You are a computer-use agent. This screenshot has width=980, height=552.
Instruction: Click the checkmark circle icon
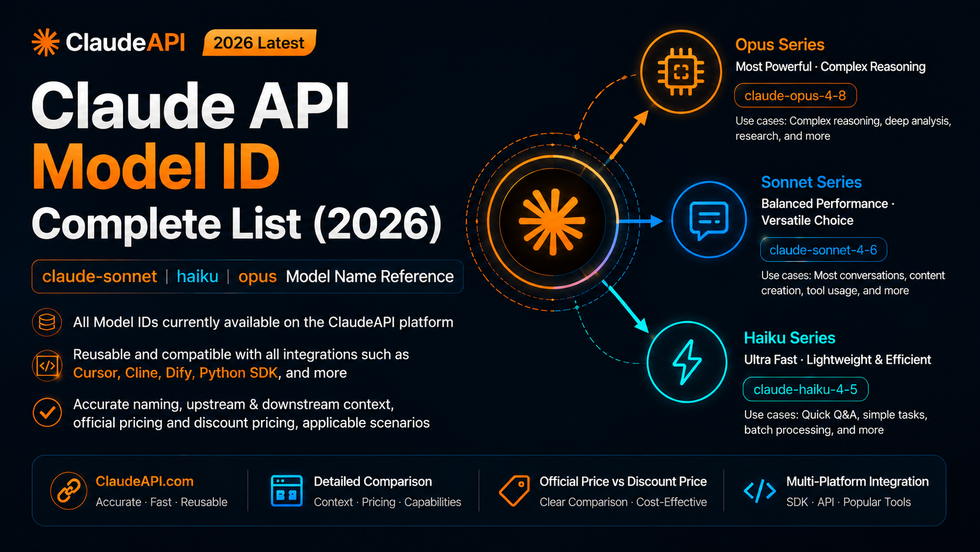point(47,412)
